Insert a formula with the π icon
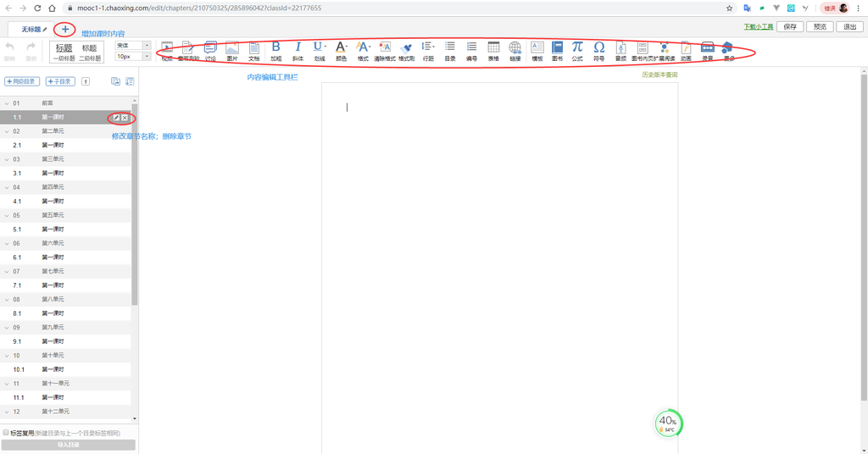 pos(577,49)
